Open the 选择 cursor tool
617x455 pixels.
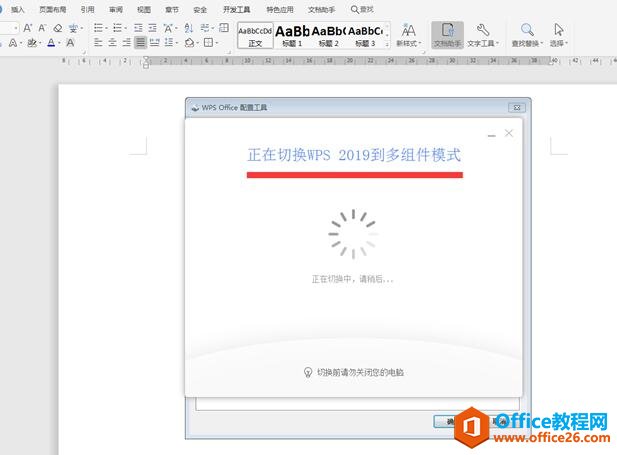559,35
